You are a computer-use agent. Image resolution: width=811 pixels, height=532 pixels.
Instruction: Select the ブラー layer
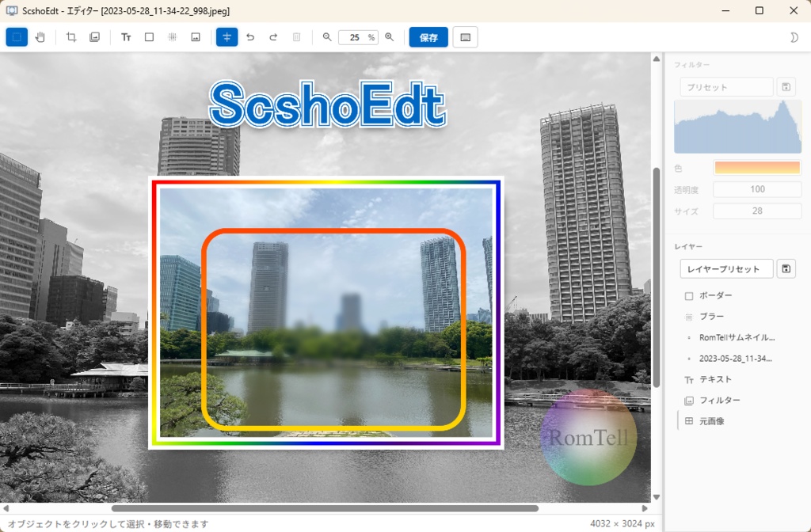(711, 316)
